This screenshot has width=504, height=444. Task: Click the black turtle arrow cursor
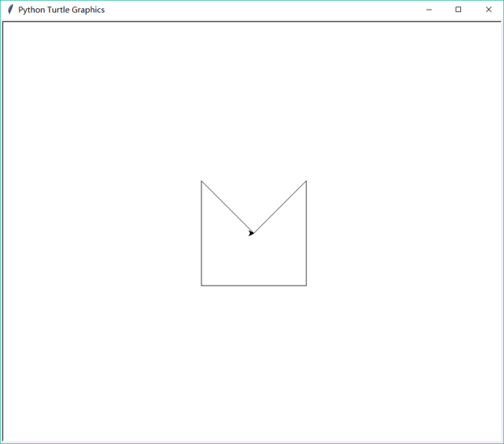252,233
